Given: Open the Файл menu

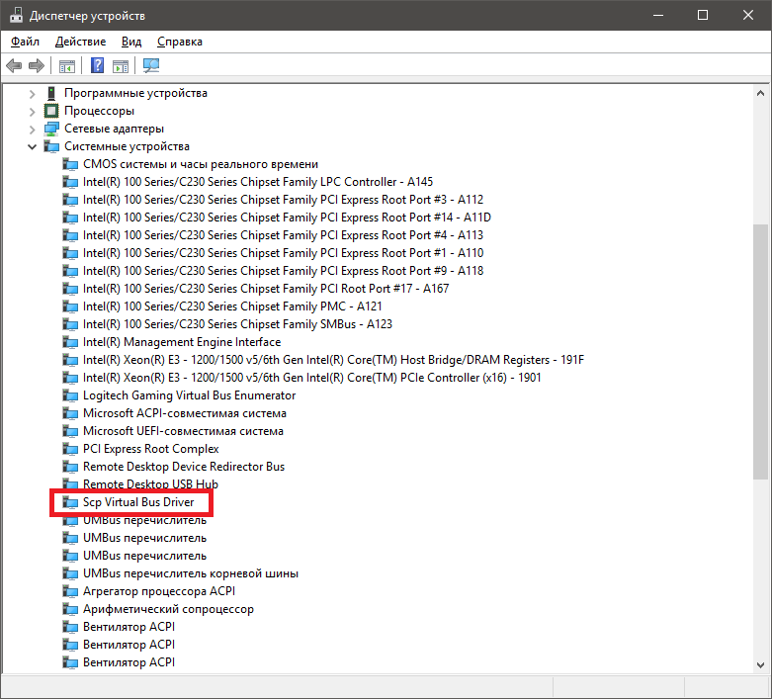Looking at the screenshot, I should click(25, 42).
